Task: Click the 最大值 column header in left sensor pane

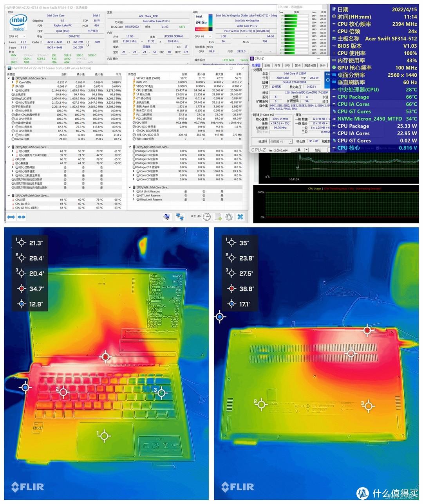Action: (99, 74)
